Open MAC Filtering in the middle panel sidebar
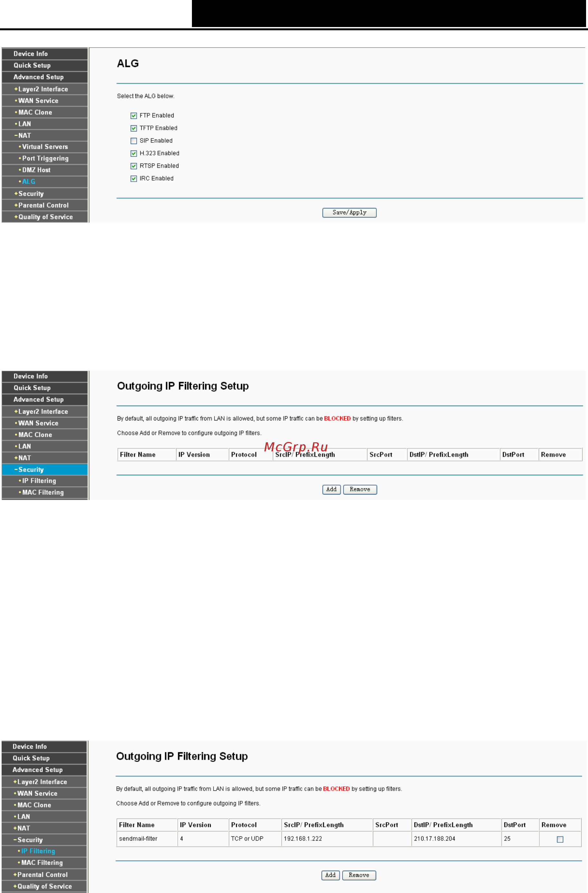Image resolution: width=588 pixels, height=893 pixels. tap(45, 492)
